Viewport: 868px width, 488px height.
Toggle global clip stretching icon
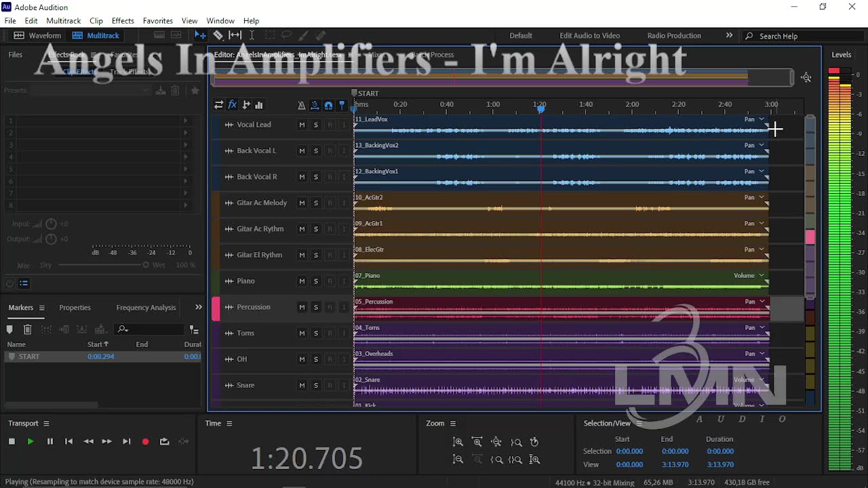[315, 105]
